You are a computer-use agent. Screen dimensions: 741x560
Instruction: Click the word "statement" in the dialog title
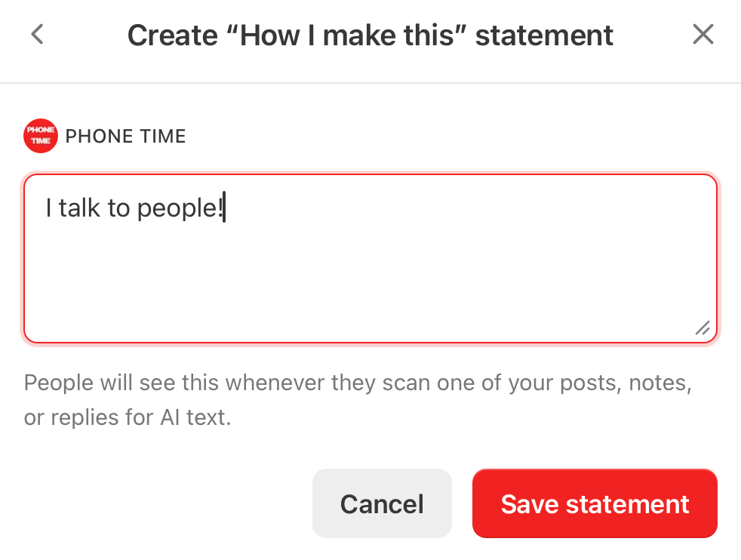click(x=544, y=35)
